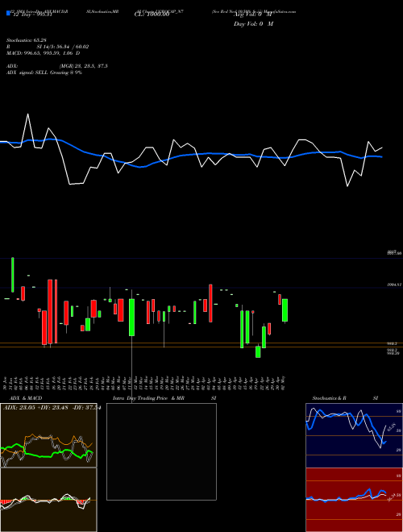This screenshot has width=403, height=532.
Task: Click the 'Stochastics & R' panel heading
Action: click(x=329, y=398)
